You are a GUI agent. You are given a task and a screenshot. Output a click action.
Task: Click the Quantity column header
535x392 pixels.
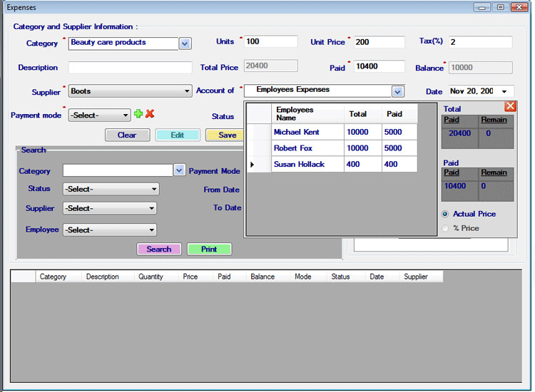pyautogui.click(x=156, y=277)
